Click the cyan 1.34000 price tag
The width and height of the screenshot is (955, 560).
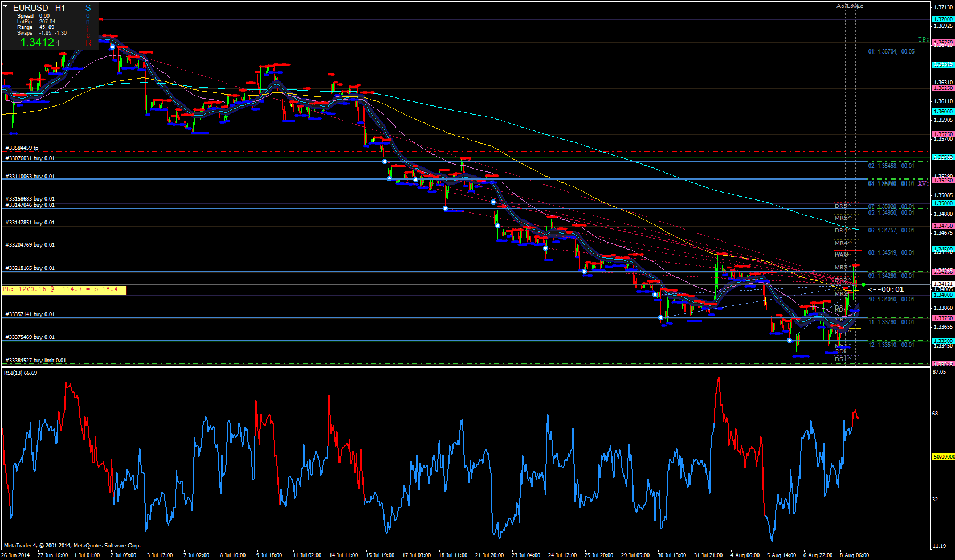click(x=943, y=295)
